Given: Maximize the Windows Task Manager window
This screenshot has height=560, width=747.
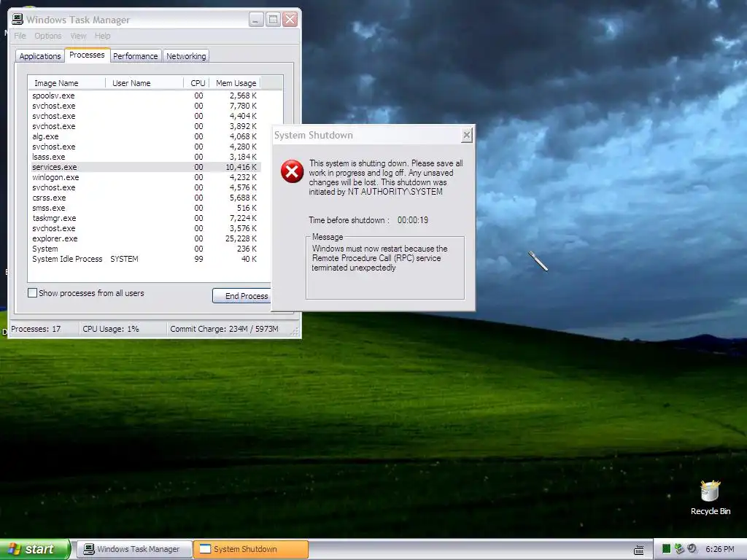Looking at the screenshot, I should [x=273, y=20].
